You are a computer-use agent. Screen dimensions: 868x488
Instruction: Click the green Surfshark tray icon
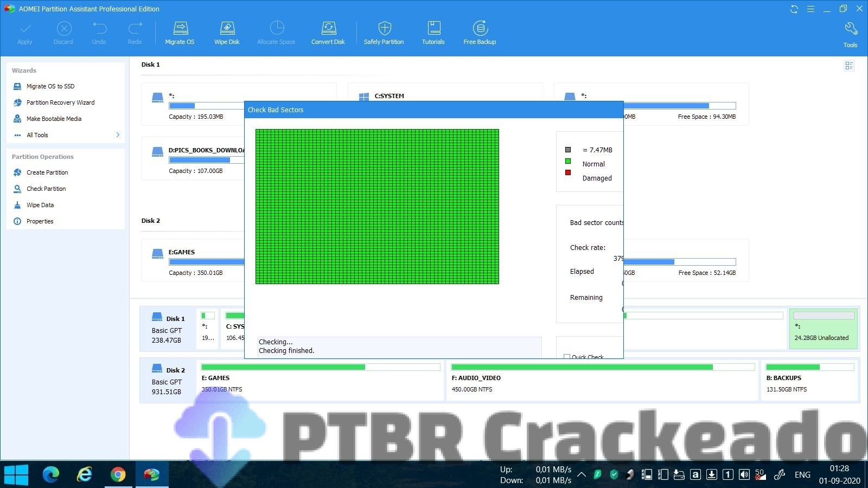[597, 475]
